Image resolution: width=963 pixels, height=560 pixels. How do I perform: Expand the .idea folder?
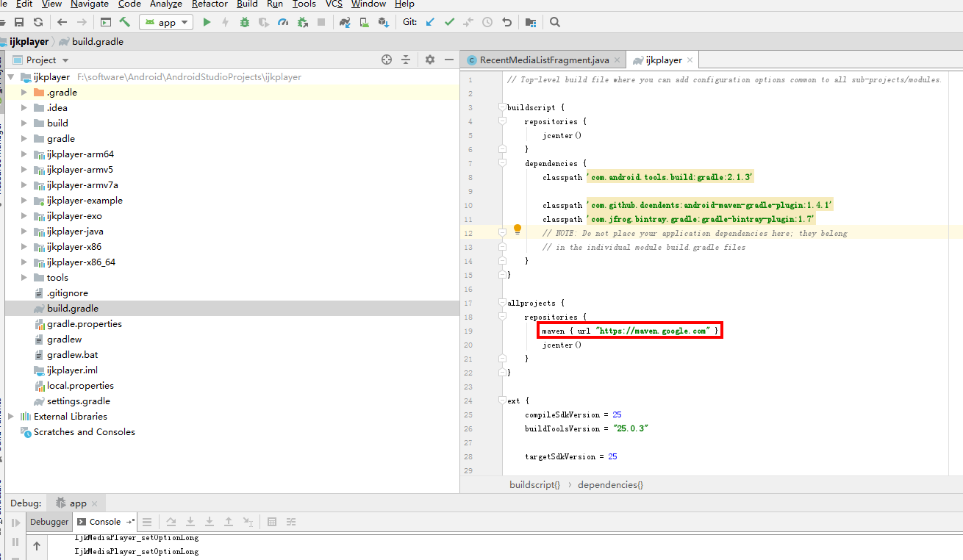[24, 108]
